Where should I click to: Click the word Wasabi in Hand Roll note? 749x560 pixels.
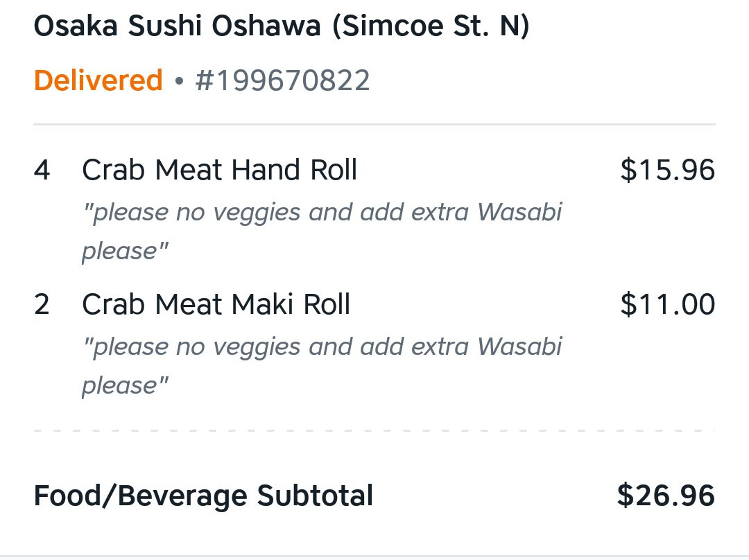pos(519,212)
